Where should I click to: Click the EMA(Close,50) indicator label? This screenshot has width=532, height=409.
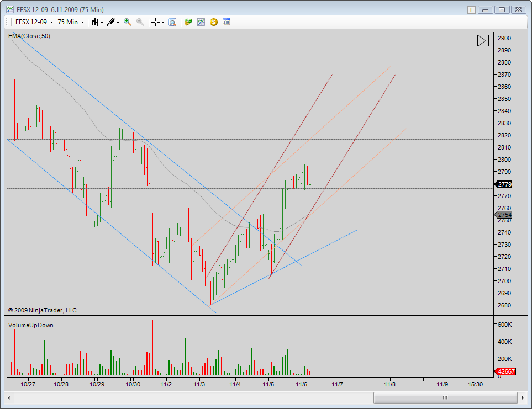[29, 36]
